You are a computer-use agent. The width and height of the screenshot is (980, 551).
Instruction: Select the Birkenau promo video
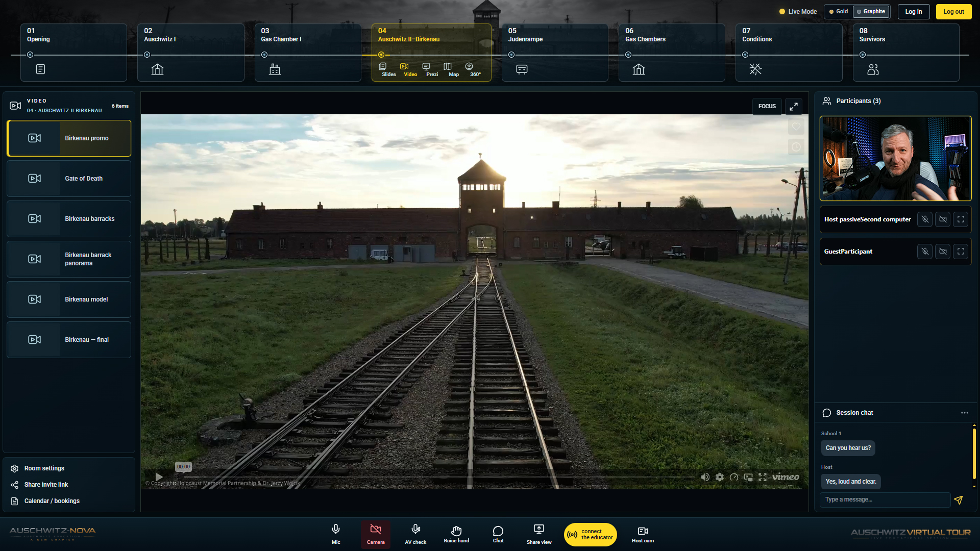(x=69, y=138)
